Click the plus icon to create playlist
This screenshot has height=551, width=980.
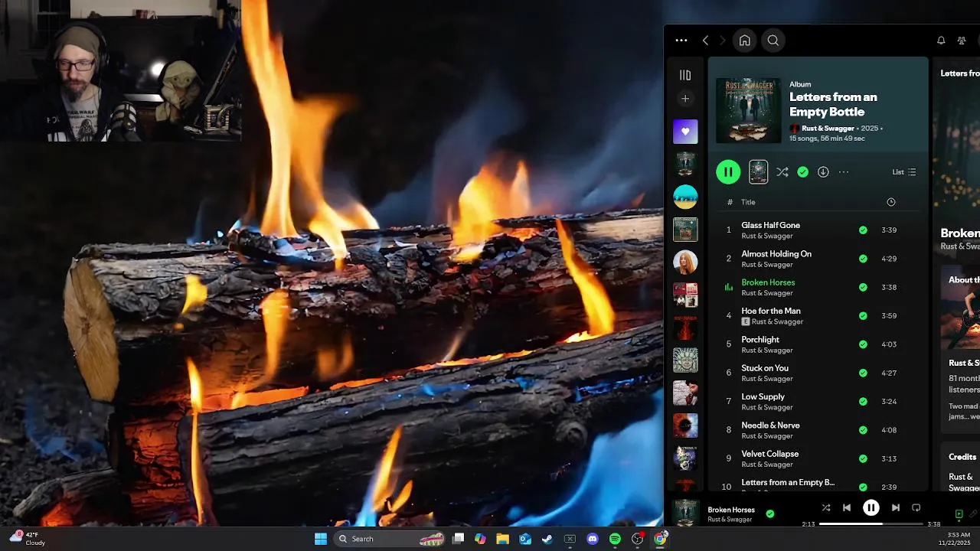point(685,99)
